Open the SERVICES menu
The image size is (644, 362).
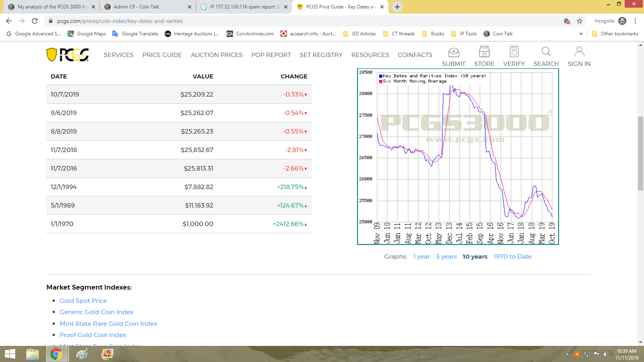[x=119, y=55]
